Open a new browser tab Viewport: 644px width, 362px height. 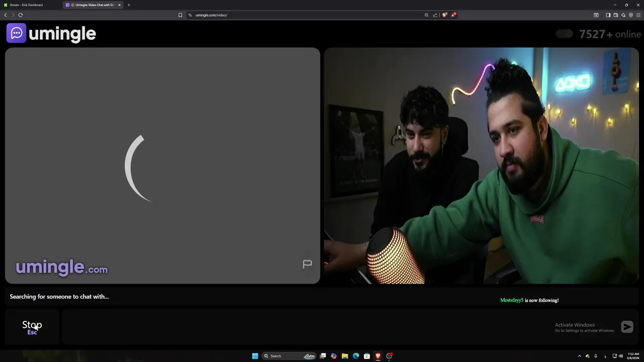click(129, 5)
